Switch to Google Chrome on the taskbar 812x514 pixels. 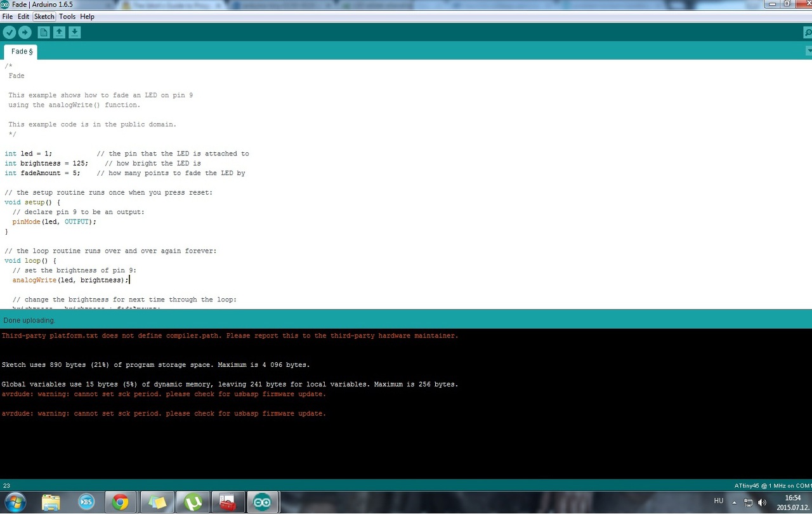click(x=120, y=503)
